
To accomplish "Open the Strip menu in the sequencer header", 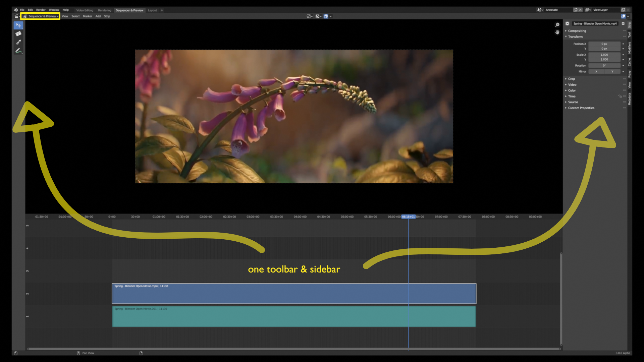I will (107, 16).
